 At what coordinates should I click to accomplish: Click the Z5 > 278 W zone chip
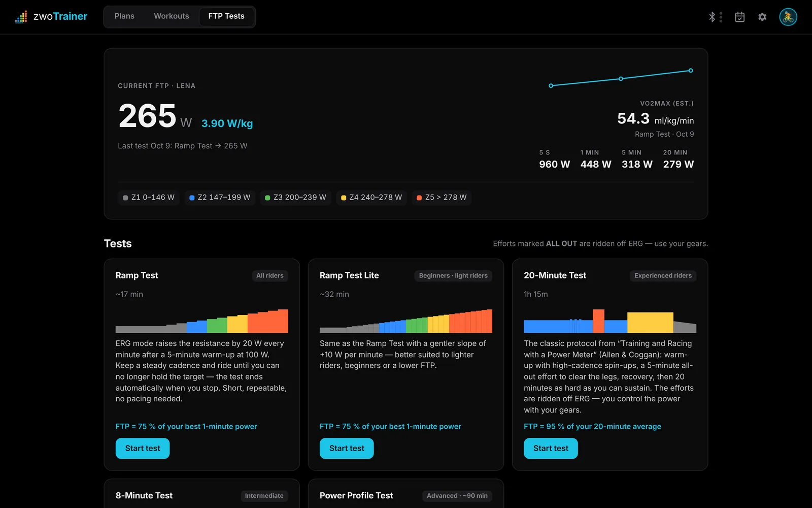coord(442,197)
